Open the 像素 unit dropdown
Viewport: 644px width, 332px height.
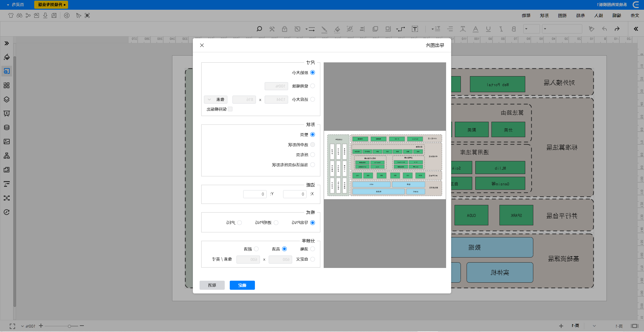(216, 100)
